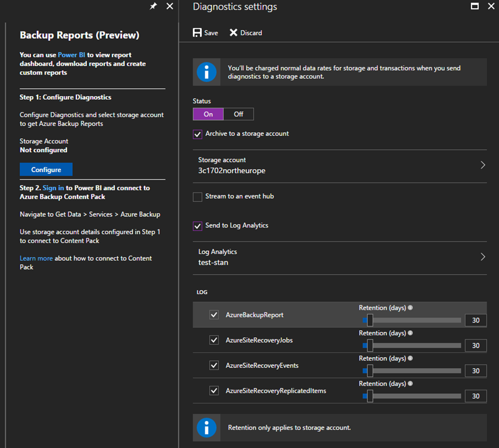The image size is (499, 448).
Task: Click the Save disk icon
Action: click(x=198, y=33)
